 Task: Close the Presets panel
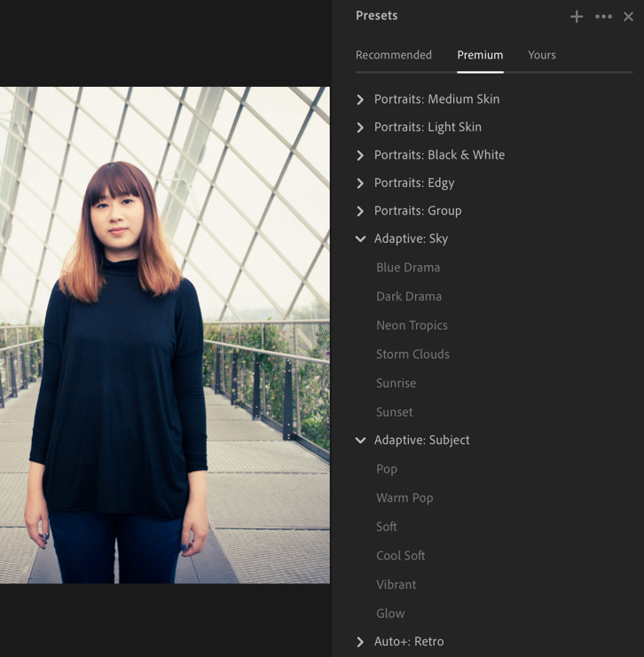pyautogui.click(x=628, y=17)
